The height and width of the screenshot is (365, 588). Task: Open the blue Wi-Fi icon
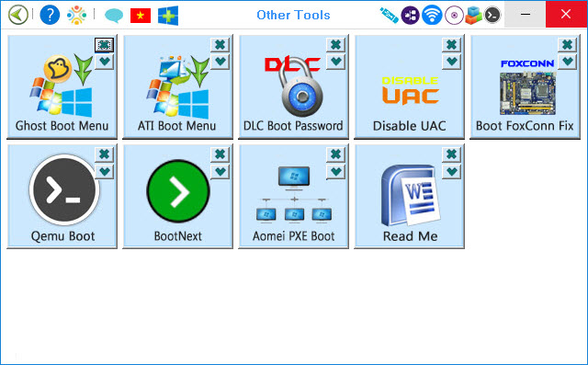pyautogui.click(x=432, y=15)
